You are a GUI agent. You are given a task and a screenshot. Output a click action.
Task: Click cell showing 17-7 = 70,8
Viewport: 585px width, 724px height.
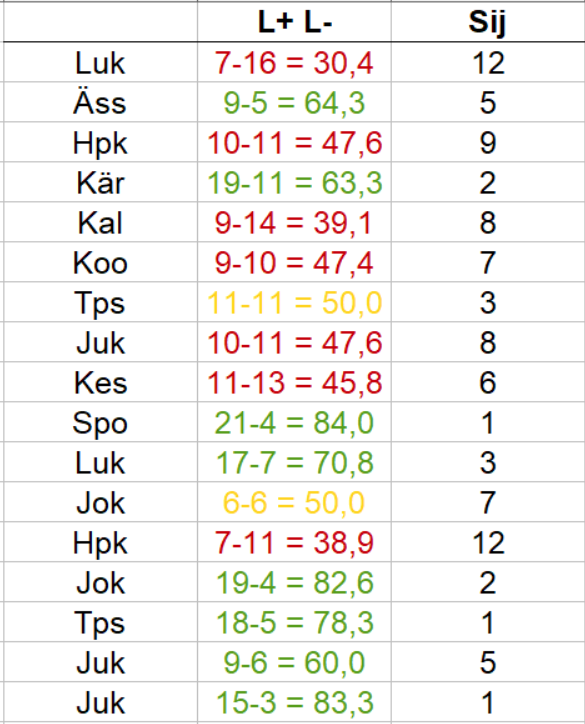click(x=294, y=462)
